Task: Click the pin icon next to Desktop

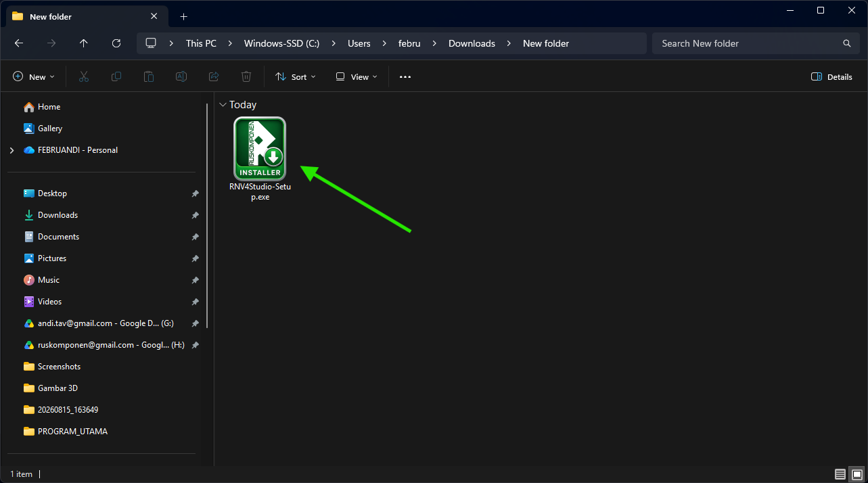Action: 195,193
